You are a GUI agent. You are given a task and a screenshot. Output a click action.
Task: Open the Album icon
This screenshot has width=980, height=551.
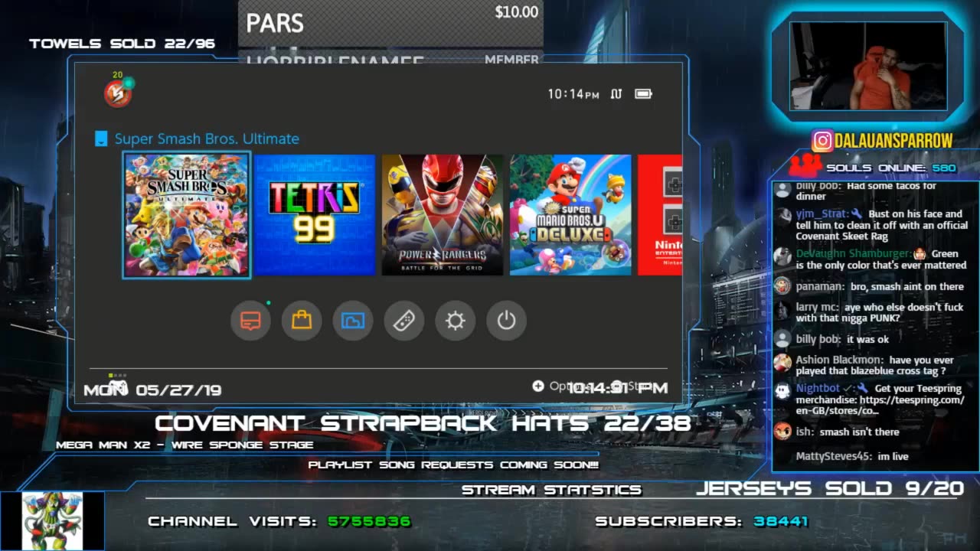click(353, 321)
